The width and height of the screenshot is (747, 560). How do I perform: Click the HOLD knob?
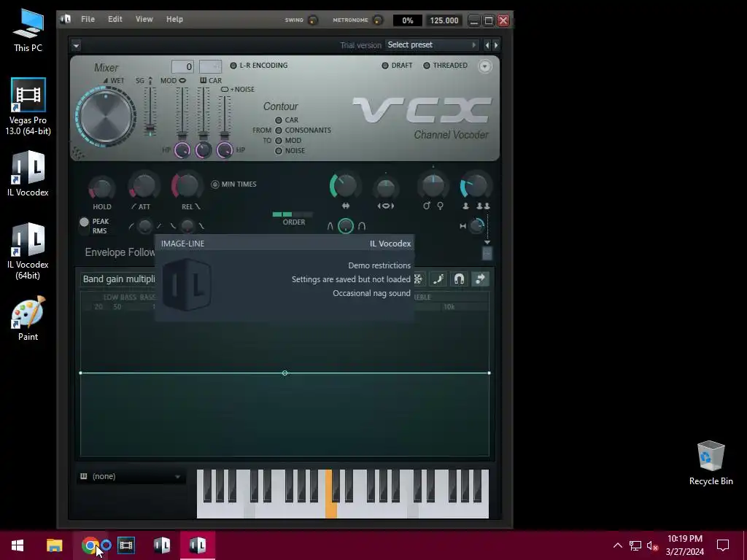tap(101, 188)
